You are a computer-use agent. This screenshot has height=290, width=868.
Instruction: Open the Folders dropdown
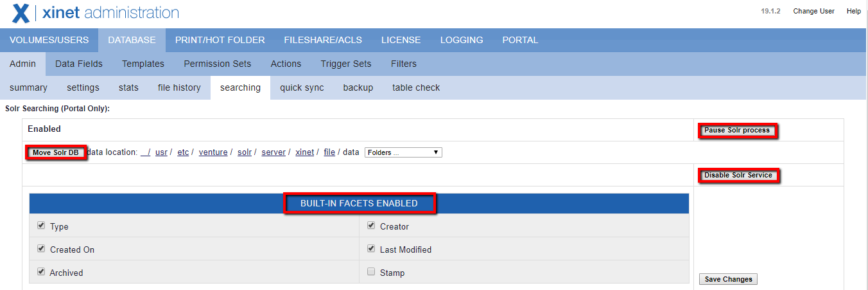pos(403,152)
